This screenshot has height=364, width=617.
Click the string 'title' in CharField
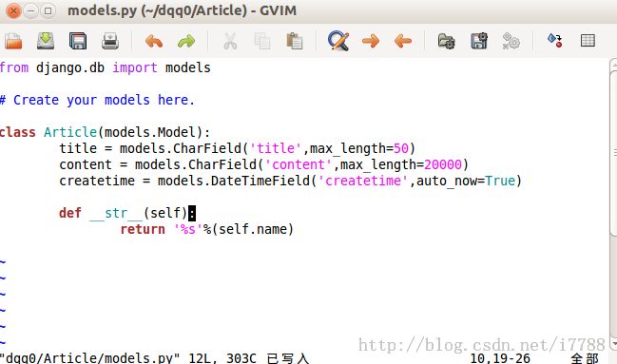point(276,148)
